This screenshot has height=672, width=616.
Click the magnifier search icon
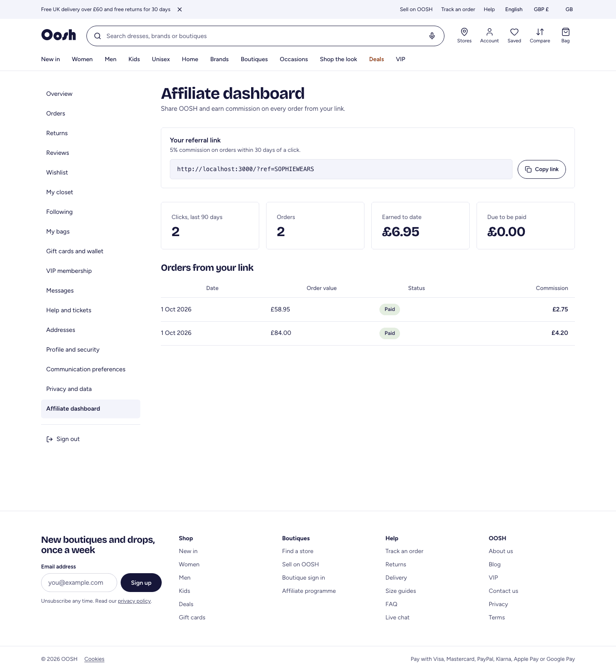[98, 36]
